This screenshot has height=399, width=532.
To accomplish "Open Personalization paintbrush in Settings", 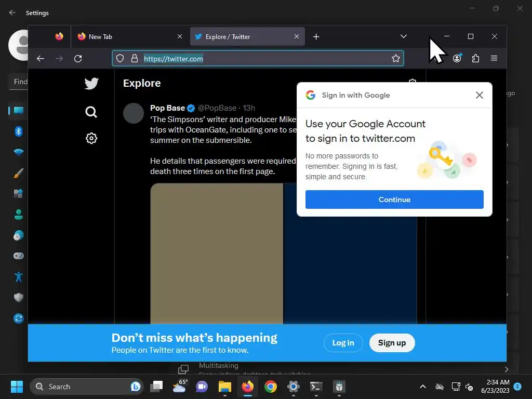I will (x=18, y=173).
